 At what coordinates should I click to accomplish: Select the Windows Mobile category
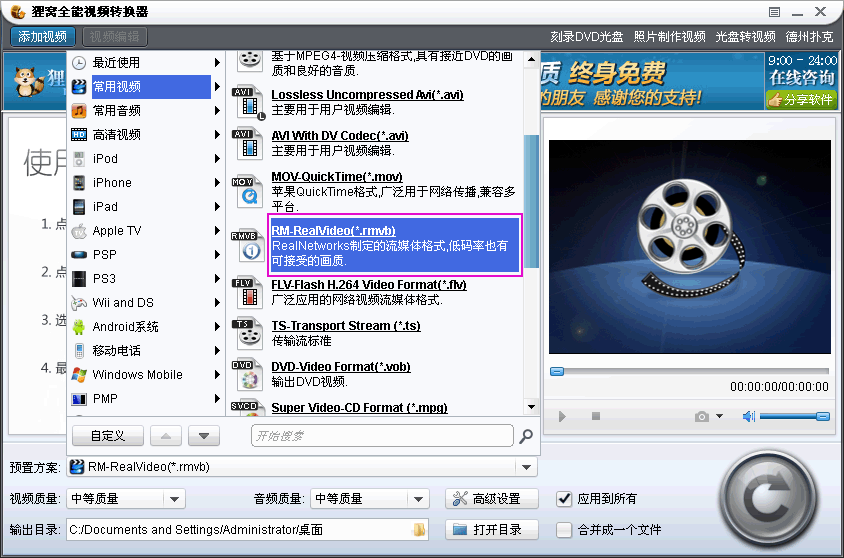tap(146, 375)
